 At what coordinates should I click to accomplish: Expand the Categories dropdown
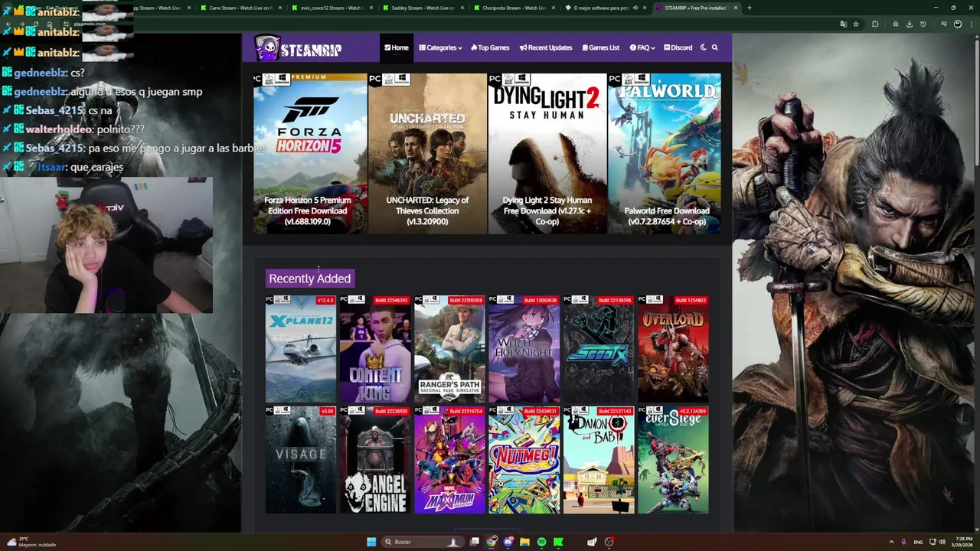point(440,47)
